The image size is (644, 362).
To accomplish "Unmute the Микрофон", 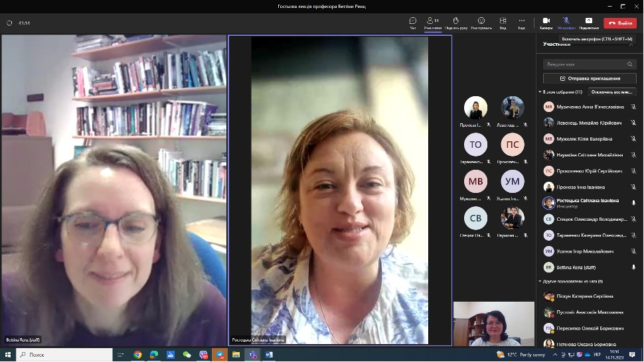I will (566, 23).
